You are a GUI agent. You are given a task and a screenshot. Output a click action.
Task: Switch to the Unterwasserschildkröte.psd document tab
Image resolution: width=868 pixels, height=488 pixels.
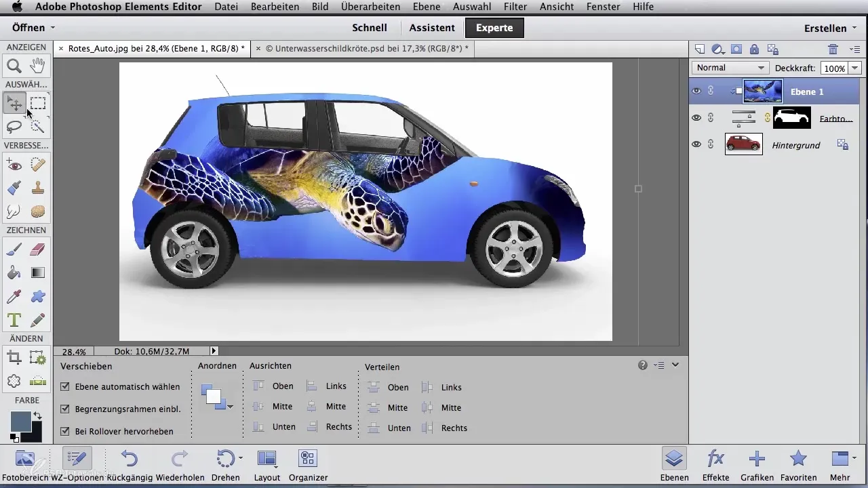[366, 49]
